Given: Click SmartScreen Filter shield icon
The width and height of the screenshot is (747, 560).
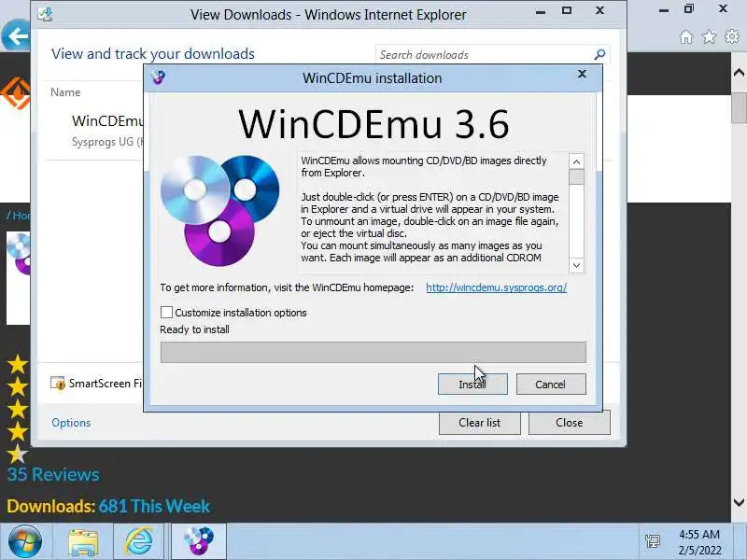Looking at the screenshot, I should [x=58, y=384].
